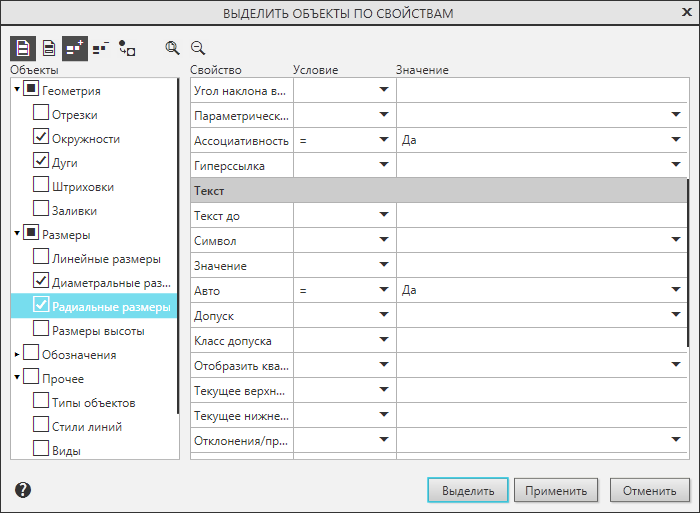Enable the Отрезки checkbox
The height and width of the screenshot is (513, 700).
[41, 114]
